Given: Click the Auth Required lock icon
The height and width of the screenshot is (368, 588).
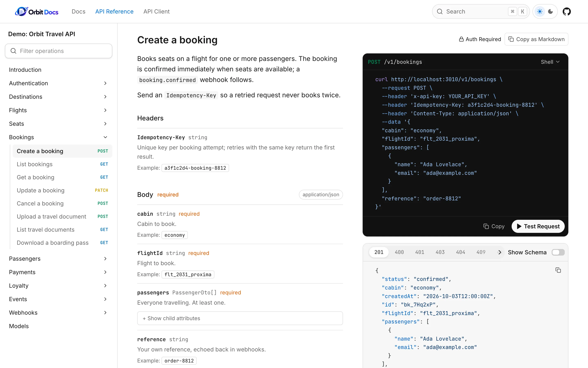Looking at the screenshot, I should [x=461, y=39].
